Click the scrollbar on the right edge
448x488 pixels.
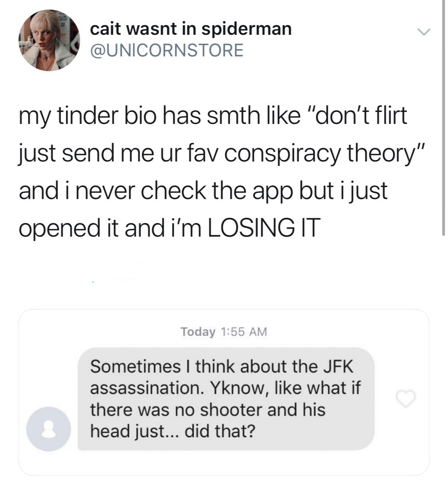tap(443, 118)
